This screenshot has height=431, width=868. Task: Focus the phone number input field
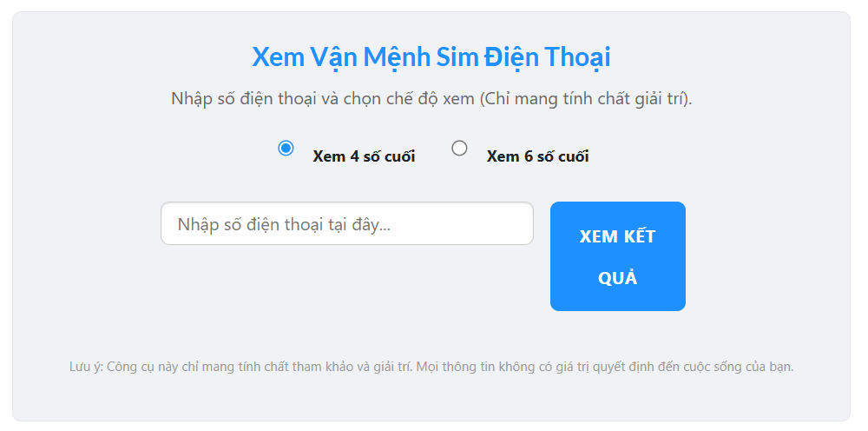point(346,224)
